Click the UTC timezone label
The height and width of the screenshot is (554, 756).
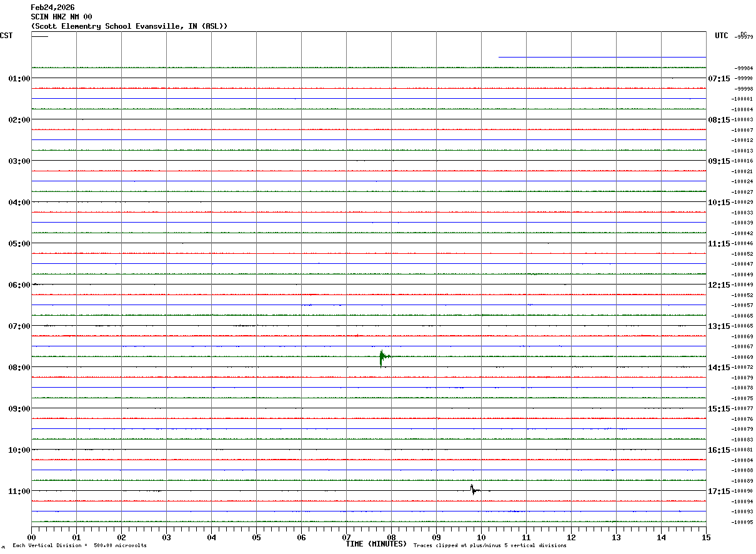pyautogui.click(x=722, y=36)
